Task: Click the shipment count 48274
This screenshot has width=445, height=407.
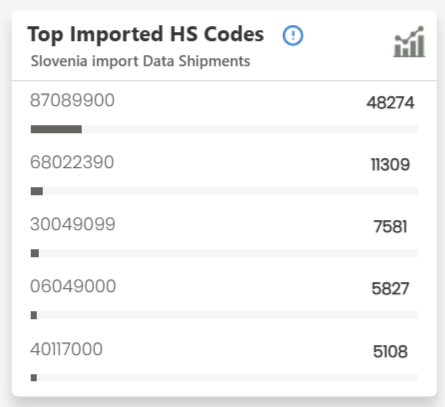Action: tap(390, 103)
